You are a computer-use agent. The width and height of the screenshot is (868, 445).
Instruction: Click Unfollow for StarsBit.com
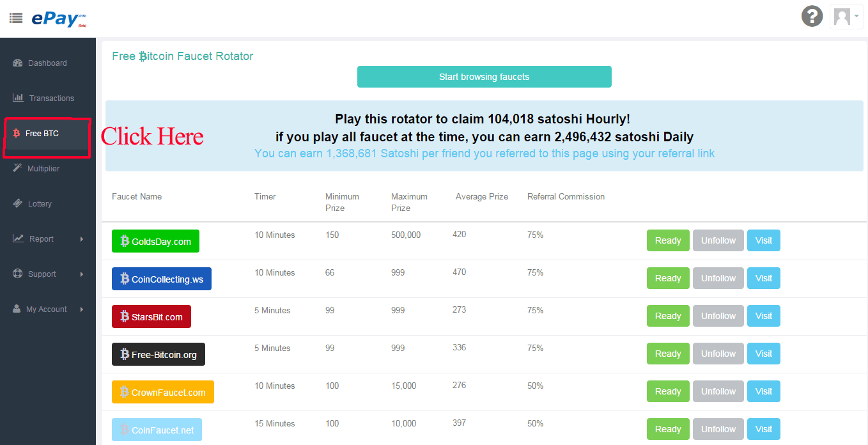(718, 316)
